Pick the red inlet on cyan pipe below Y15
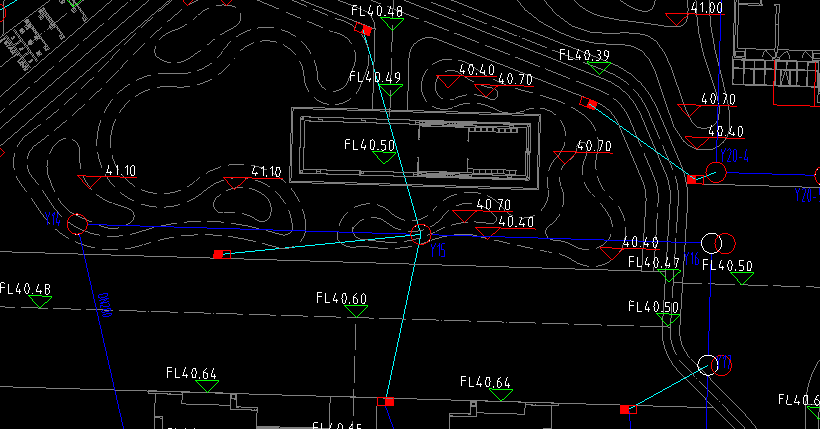Viewport: 820px width, 429px height. [385, 401]
